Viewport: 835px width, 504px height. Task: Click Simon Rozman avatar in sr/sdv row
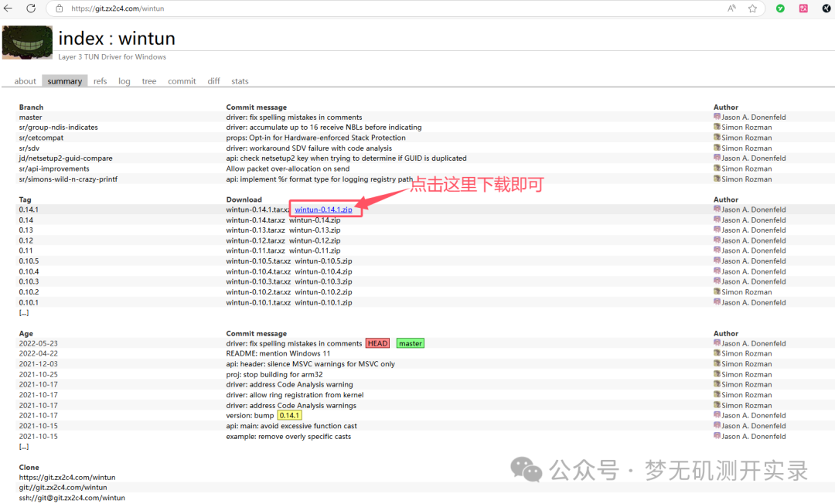(x=717, y=148)
